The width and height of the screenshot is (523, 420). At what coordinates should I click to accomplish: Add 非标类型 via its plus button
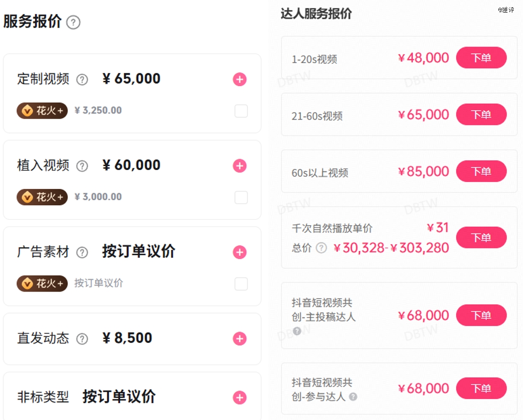tap(240, 398)
